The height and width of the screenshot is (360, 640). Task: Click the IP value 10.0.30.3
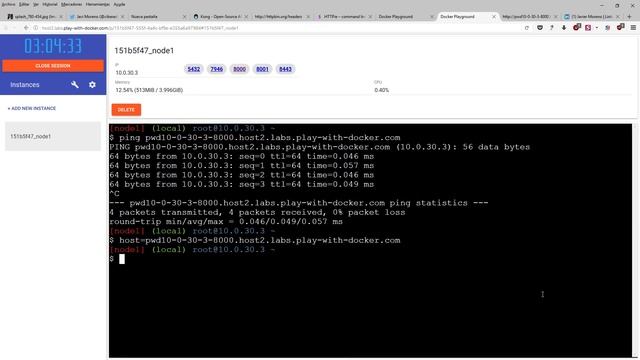(127, 73)
